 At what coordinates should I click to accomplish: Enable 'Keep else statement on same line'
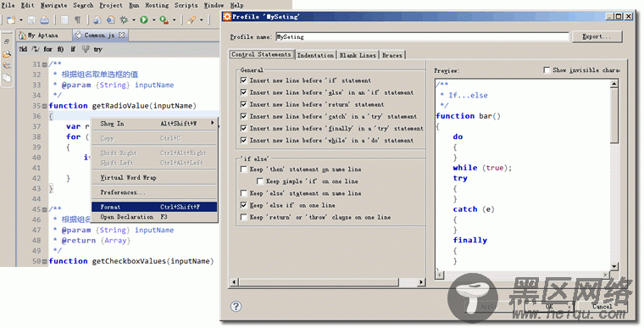tap(243, 193)
